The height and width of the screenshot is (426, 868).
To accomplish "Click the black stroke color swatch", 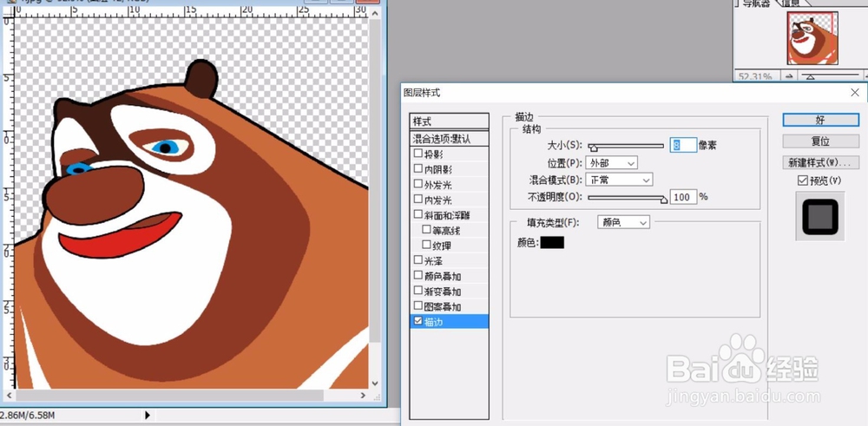I will point(552,242).
